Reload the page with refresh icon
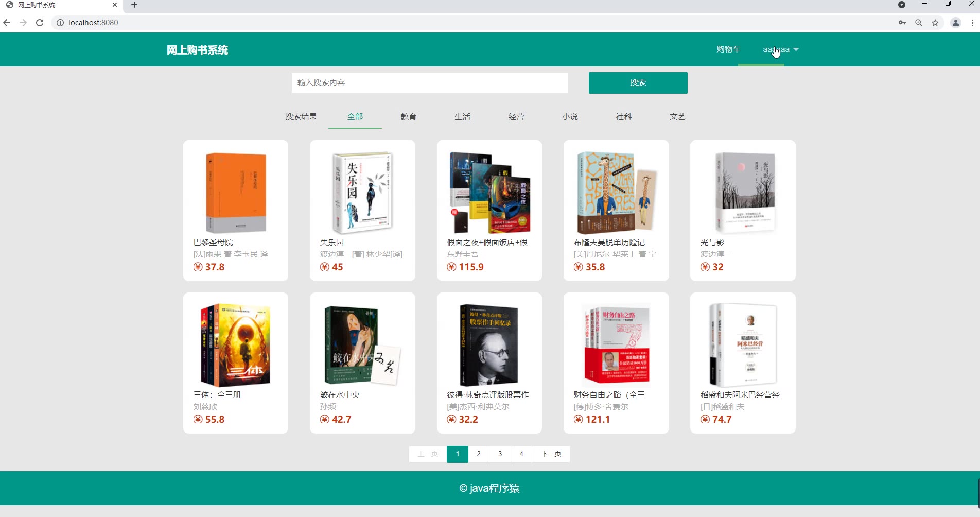This screenshot has height=517, width=980. tap(40, 23)
